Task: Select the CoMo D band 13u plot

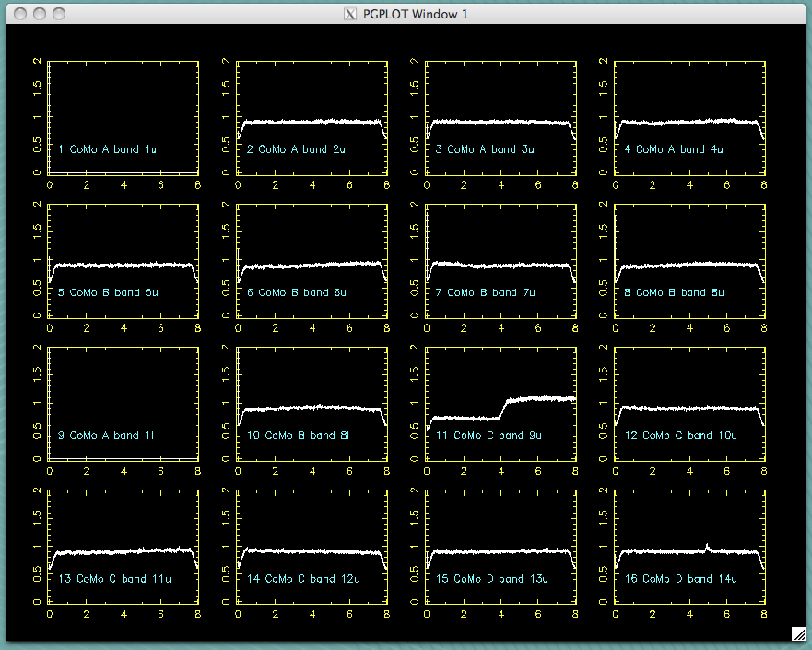Action: 500,547
